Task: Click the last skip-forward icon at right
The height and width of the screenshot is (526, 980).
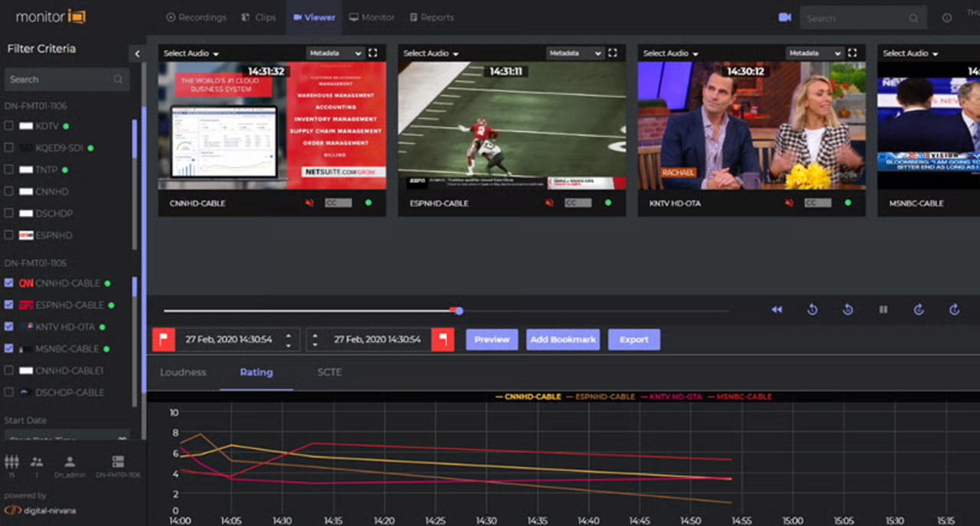Action: pyautogui.click(x=954, y=309)
